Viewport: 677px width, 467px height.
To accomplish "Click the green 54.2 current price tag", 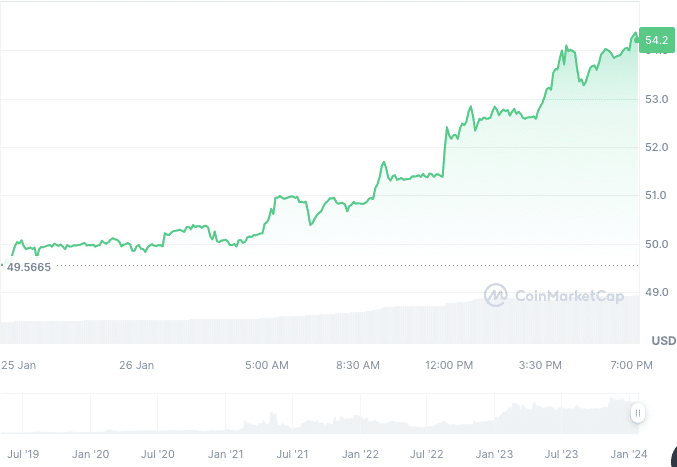I will pyautogui.click(x=656, y=41).
